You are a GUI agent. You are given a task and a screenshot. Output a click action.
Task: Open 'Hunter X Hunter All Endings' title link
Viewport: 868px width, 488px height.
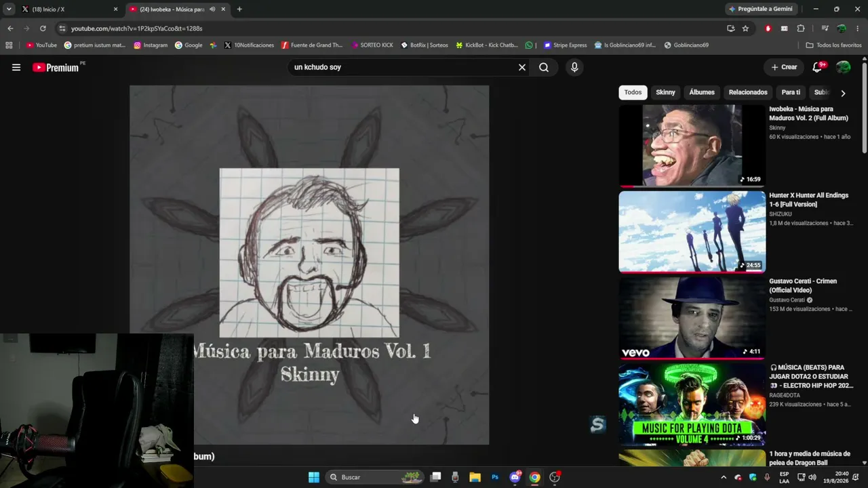pyautogui.click(x=808, y=199)
